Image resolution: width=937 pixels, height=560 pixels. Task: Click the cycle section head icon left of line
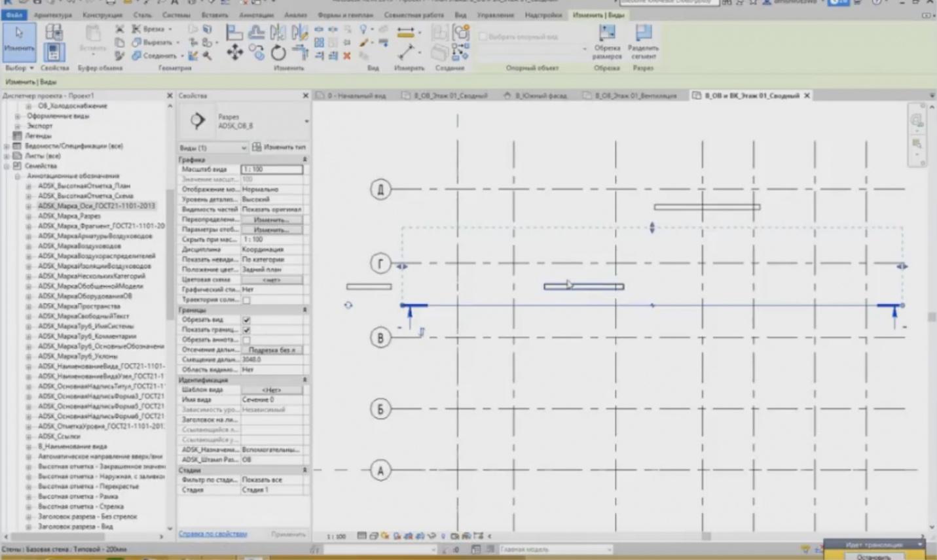348,305
